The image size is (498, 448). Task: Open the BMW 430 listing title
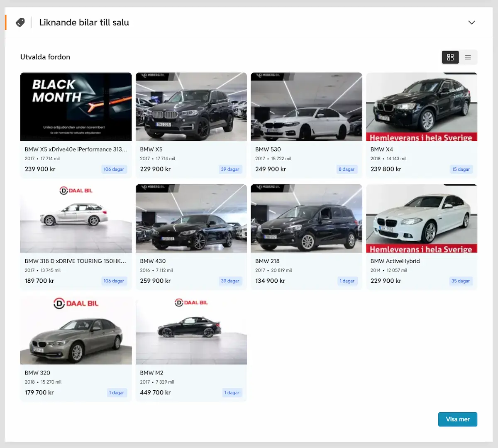click(153, 261)
